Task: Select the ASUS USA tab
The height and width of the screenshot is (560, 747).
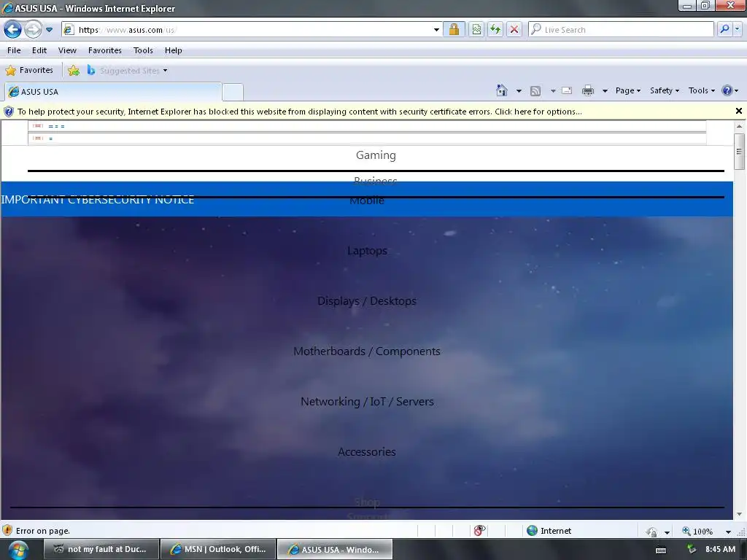Action: click(x=113, y=91)
